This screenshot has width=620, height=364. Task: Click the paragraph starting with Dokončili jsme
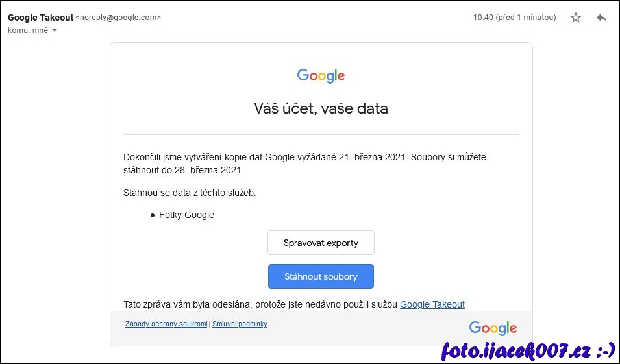[304, 164]
